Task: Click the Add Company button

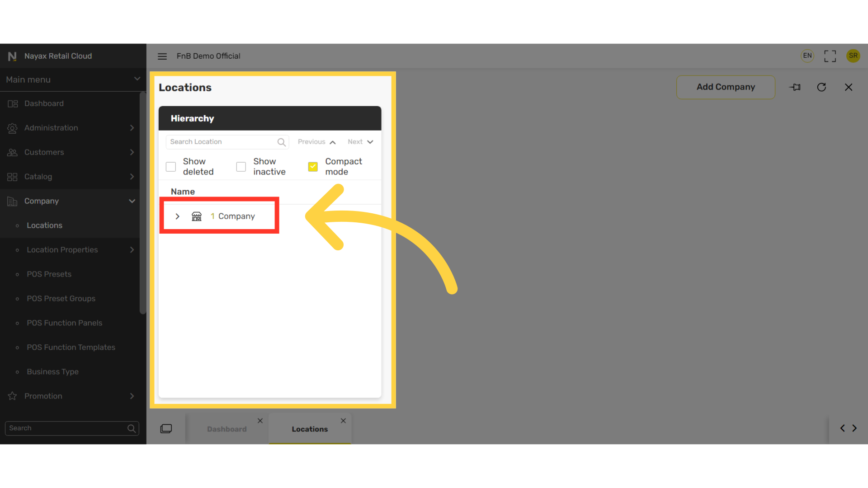Action: click(x=725, y=87)
